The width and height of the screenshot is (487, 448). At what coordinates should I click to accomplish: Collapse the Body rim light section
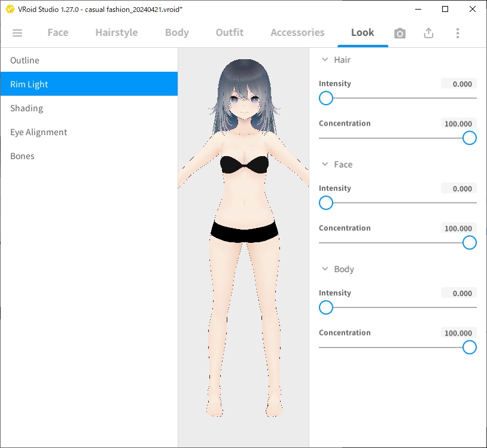[325, 269]
